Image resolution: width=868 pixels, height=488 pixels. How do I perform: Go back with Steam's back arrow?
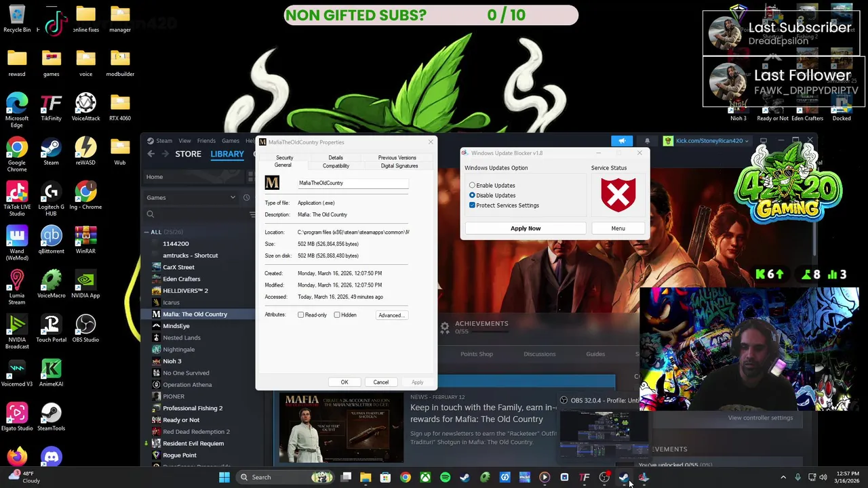point(151,154)
